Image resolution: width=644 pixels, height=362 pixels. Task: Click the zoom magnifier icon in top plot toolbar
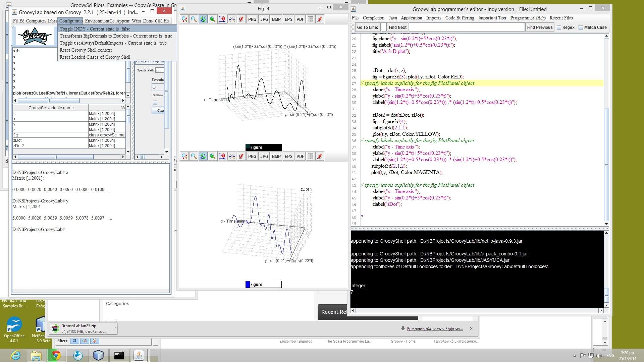194,19
